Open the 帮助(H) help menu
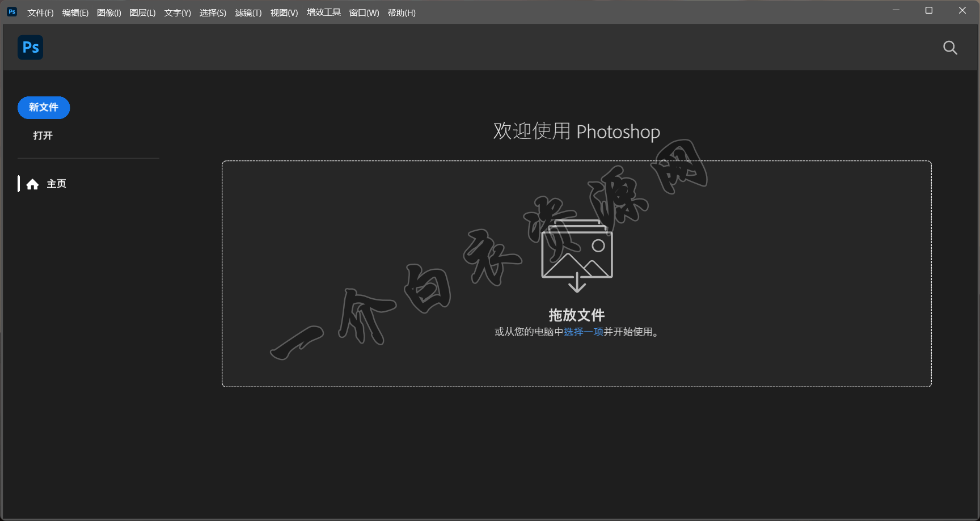This screenshot has height=521, width=980. coord(402,13)
